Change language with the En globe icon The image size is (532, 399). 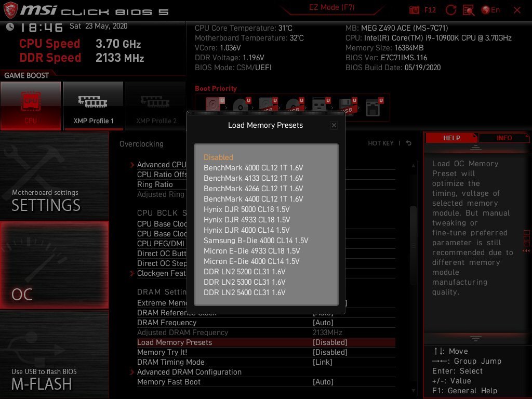490,10
